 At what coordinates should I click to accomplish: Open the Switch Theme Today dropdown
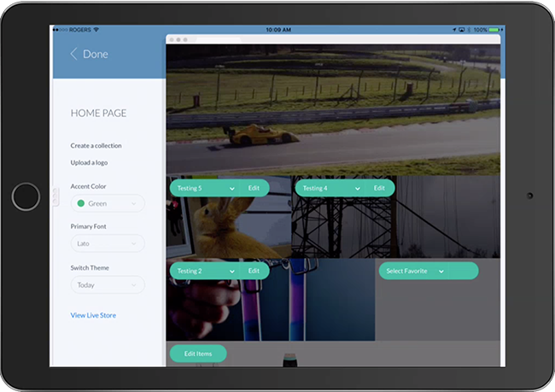[108, 285]
